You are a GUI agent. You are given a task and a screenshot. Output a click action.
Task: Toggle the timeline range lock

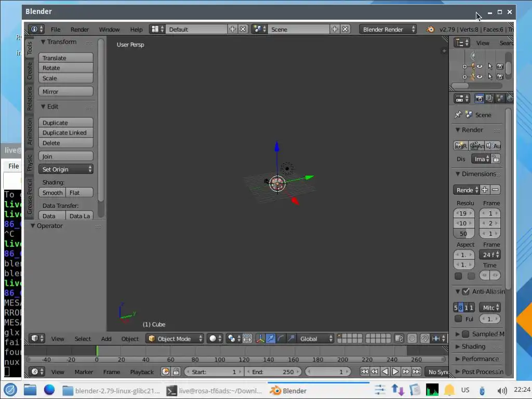(x=176, y=371)
